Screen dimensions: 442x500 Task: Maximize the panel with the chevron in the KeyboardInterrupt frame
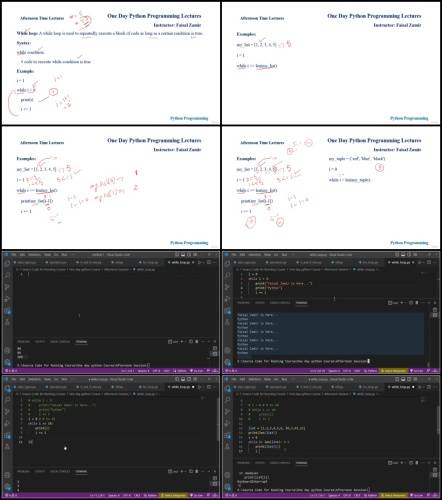pyautogui.click(x=429, y=463)
